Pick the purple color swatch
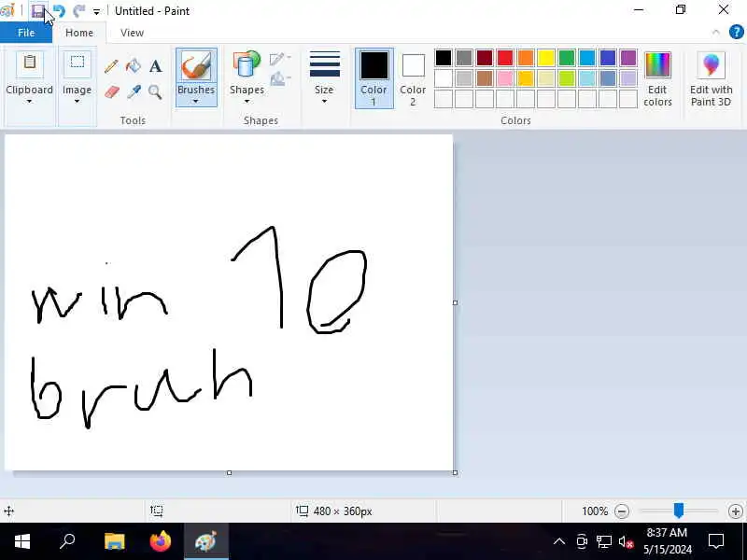The image size is (747, 560). (628, 58)
